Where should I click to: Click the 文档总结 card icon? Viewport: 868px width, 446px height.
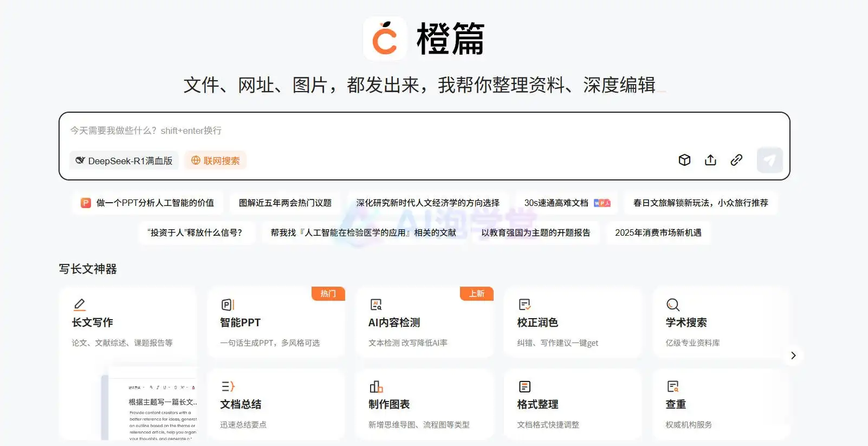(228, 386)
